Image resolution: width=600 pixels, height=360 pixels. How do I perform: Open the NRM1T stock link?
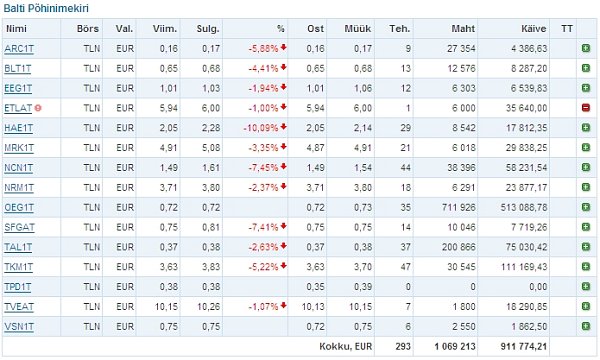tap(19, 188)
